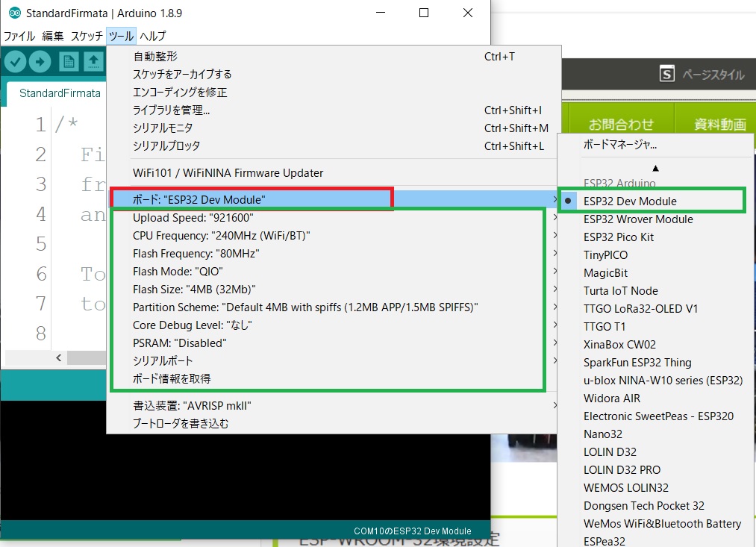Click 資料動画 link on the webpage

(x=720, y=125)
